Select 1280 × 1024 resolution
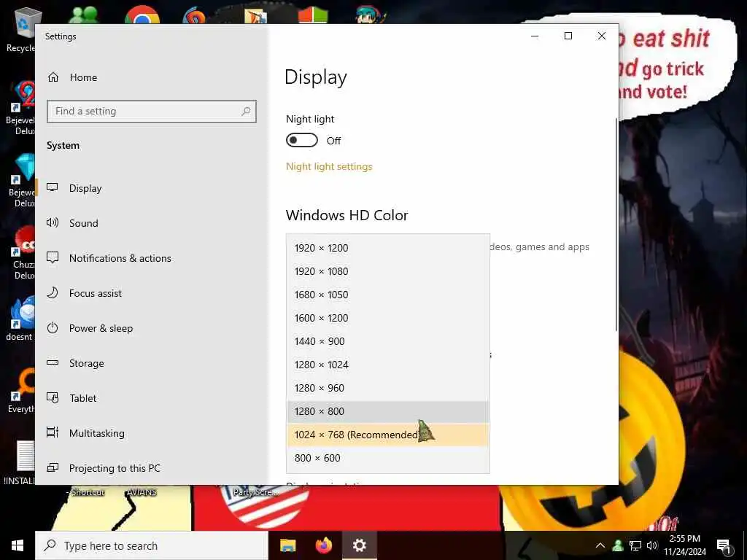Image resolution: width=747 pixels, height=560 pixels. pyautogui.click(x=388, y=365)
